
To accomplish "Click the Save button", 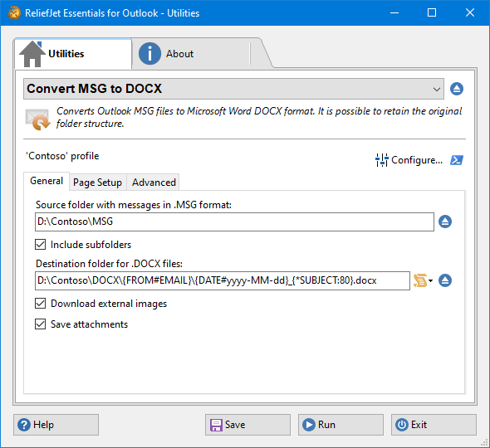I will (x=247, y=425).
